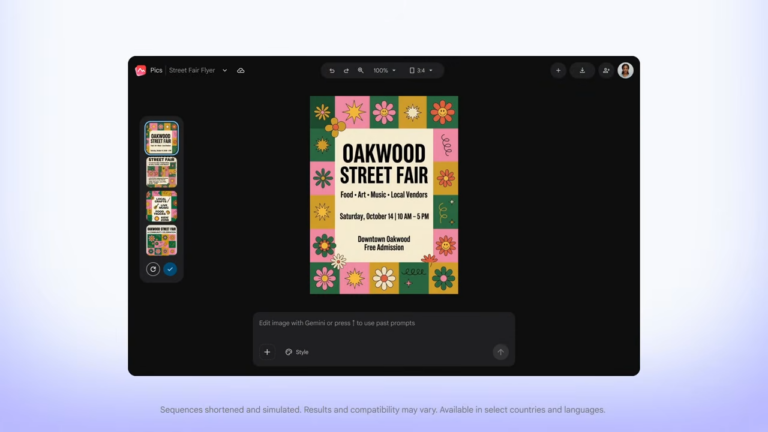The width and height of the screenshot is (768, 432).
Task: Click the Pics app logo
Action: (x=141, y=71)
